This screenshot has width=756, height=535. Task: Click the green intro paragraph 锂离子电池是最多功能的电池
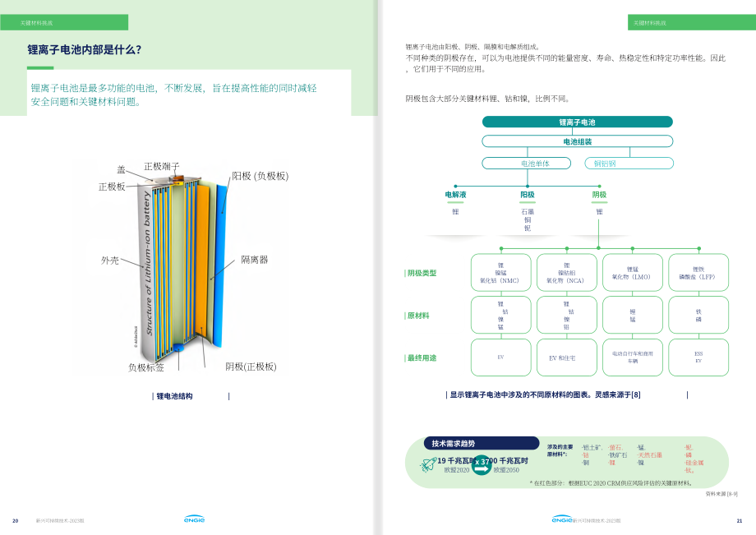173,95
